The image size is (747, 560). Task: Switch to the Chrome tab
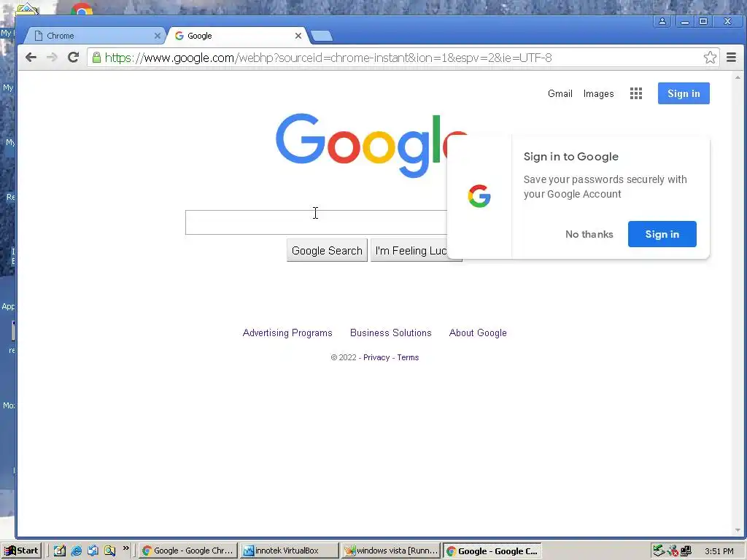(95, 36)
